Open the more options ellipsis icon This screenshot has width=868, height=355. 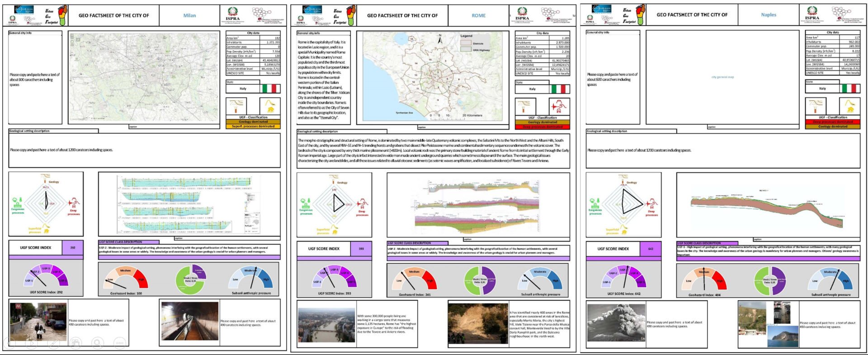[119, 344]
